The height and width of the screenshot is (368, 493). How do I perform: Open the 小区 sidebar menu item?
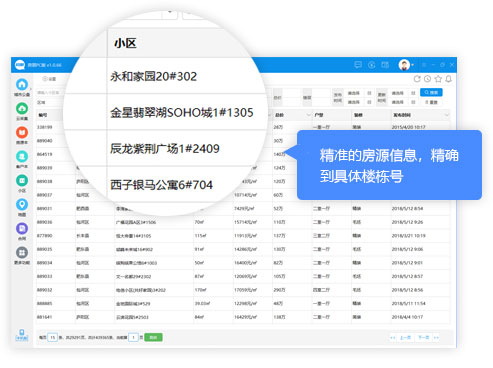22,183
